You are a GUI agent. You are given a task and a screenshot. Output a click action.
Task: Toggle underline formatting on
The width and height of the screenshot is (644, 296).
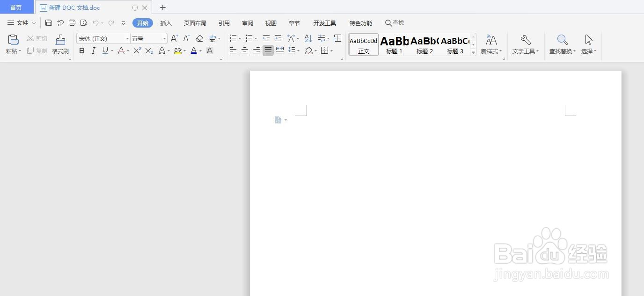pyautogui.click(x=104, y=51)
